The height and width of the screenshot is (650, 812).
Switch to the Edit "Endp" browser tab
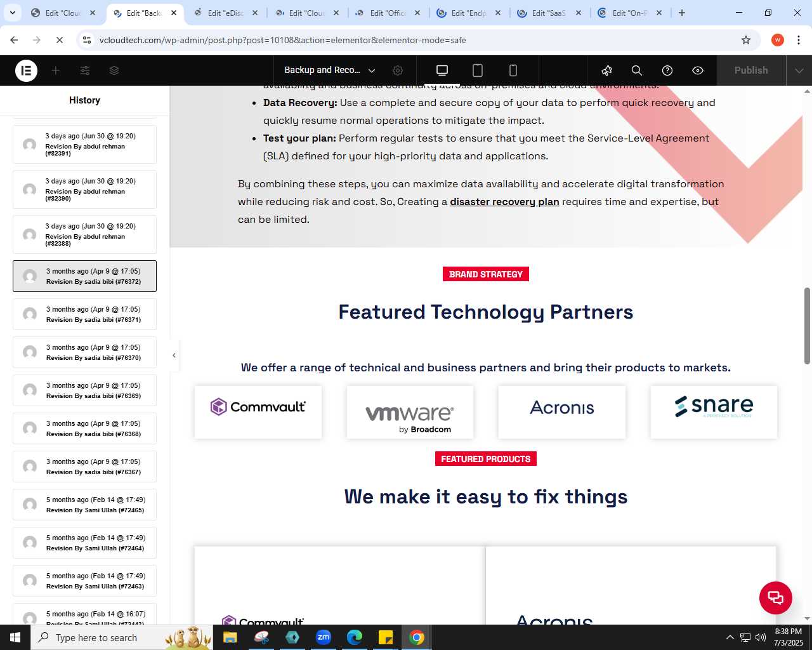469,13
